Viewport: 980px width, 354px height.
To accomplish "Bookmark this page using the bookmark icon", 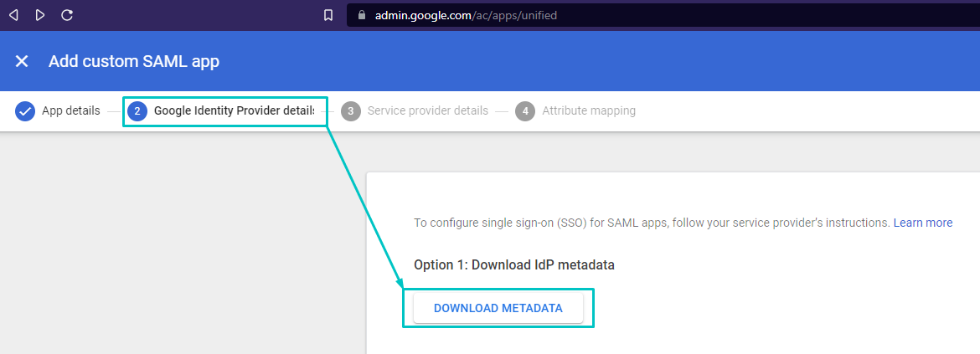I will [328, 15].
